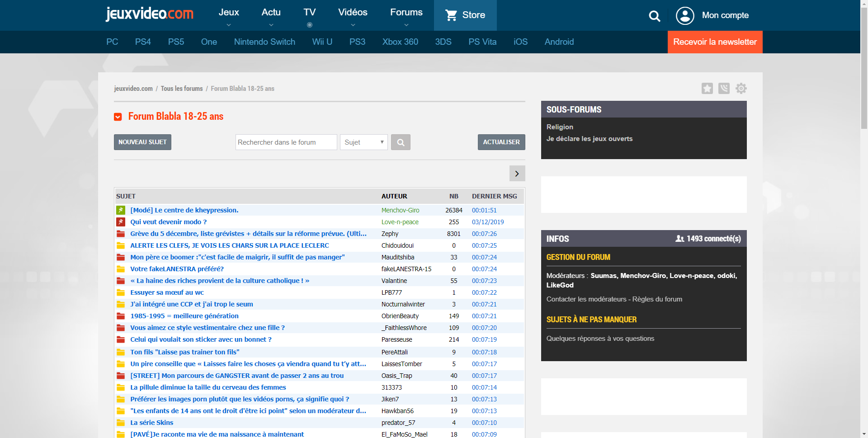Screen dimensions: 868x438
Task: Click Tous les forums breadcrumb
Action: pos(182,89)
